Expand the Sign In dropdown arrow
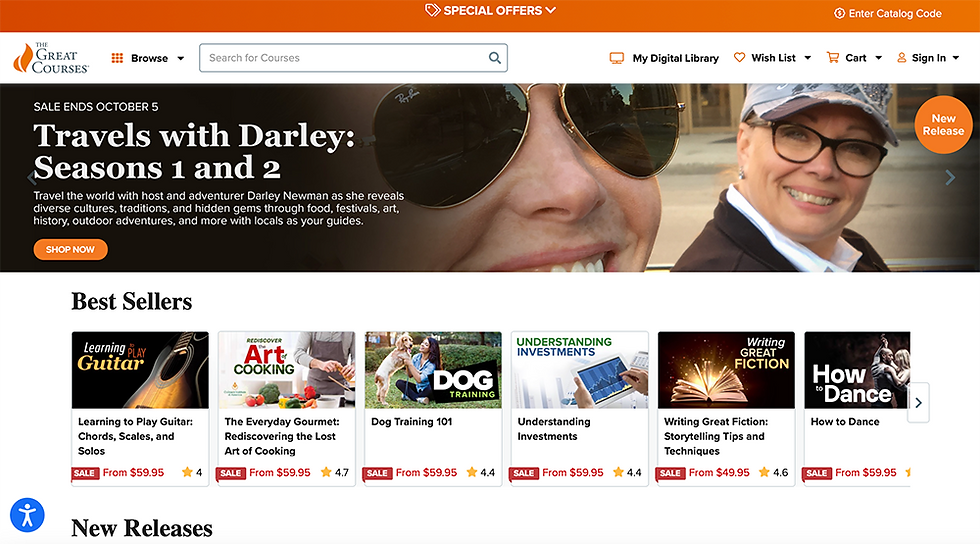 956,58
